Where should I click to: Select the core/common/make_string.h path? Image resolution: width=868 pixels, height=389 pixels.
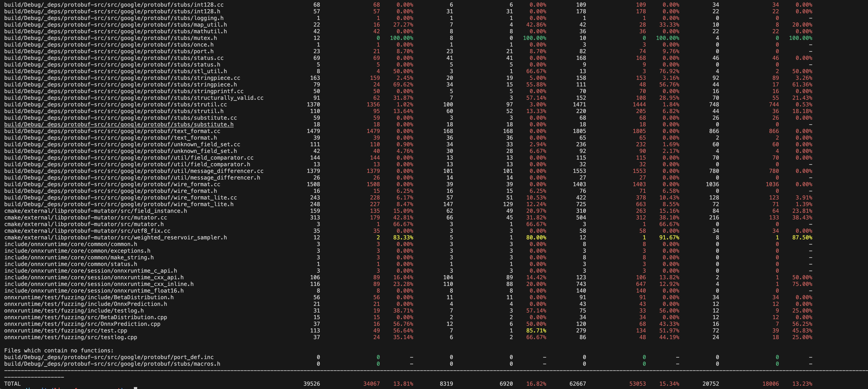tap(79, 258)
